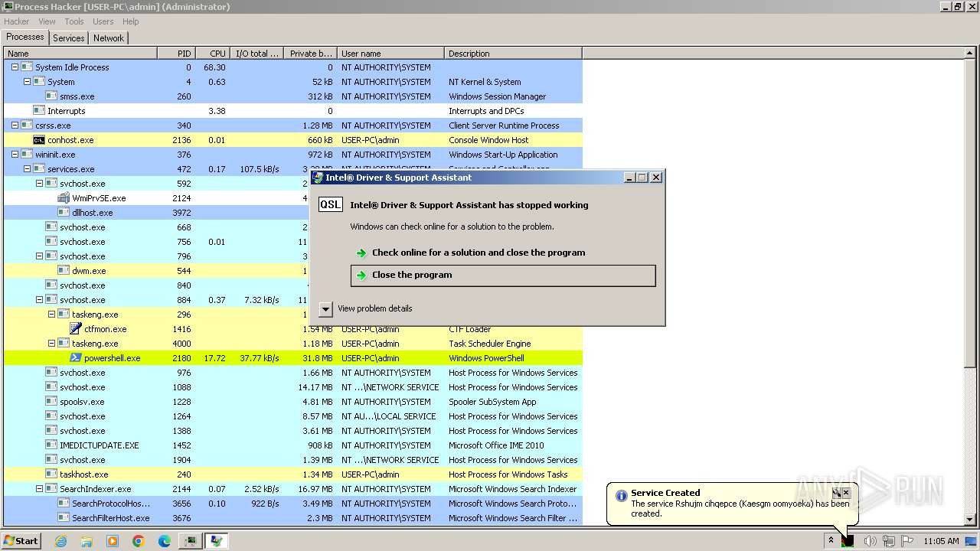Viewport: 980px width, 551px height.
Task: Open the Process Hacker taskbar button
Action: pyautogui.click(x=190, y=541)
